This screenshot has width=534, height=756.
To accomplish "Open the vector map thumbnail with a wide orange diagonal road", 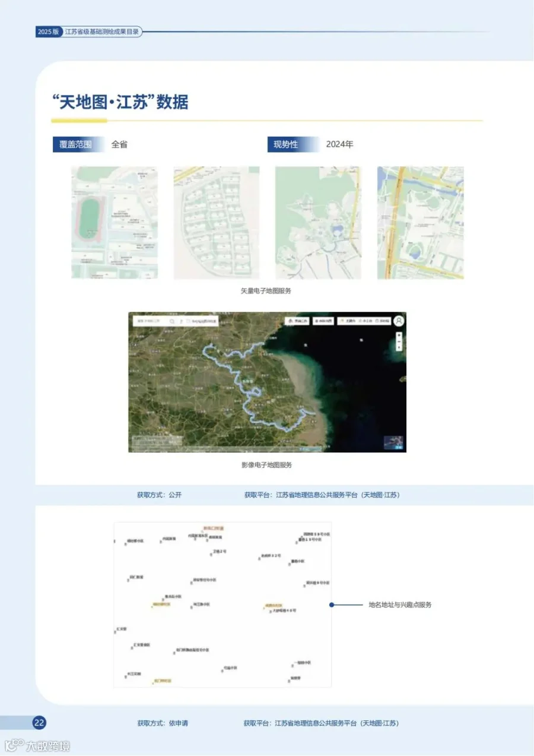I will click(421, 223).
